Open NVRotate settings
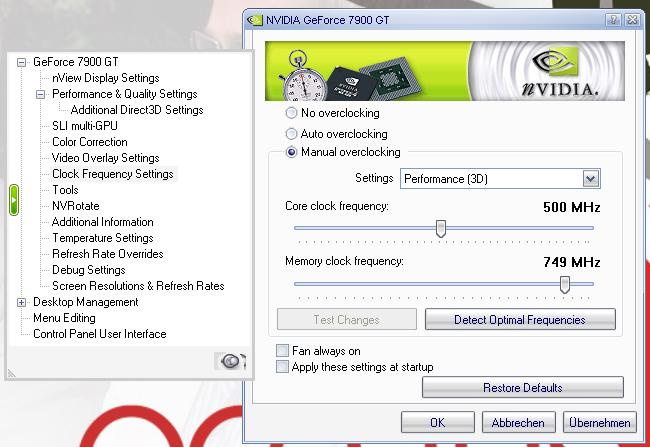 (x=75, y=206)
